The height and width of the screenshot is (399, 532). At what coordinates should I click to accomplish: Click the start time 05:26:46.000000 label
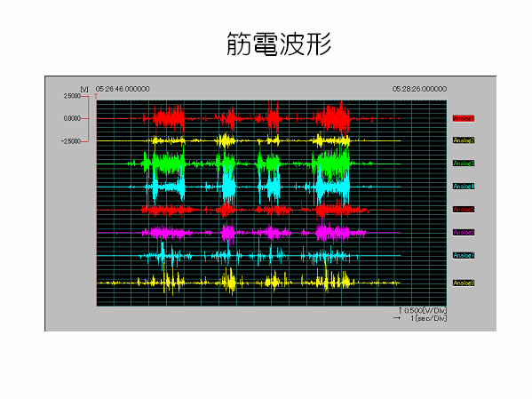[x=123, y=89]
